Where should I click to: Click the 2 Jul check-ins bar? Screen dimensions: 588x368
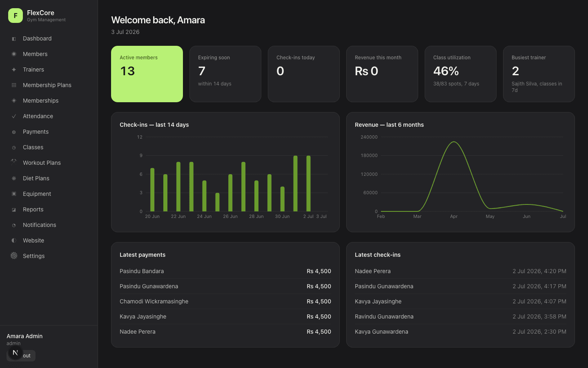(308, 184)
